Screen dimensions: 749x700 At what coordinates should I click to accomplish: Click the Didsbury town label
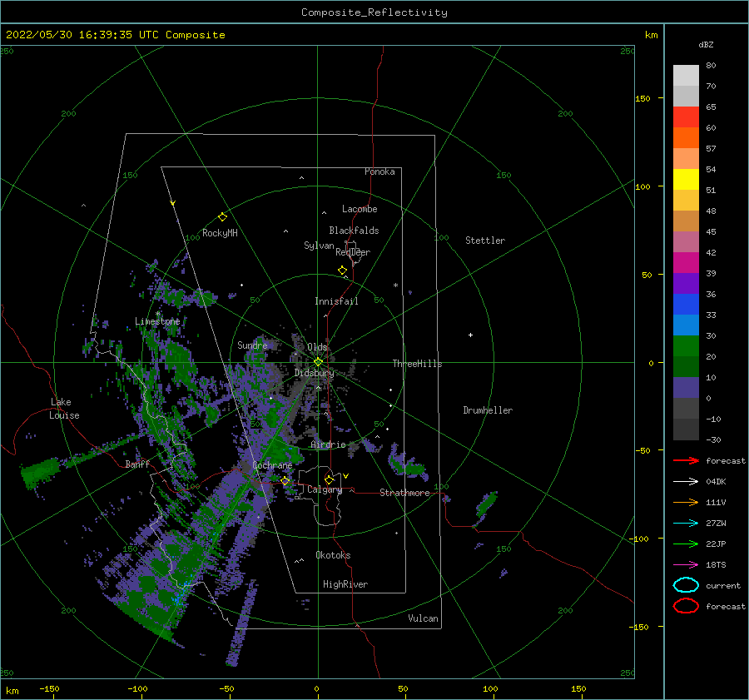[x=315, y=373]
